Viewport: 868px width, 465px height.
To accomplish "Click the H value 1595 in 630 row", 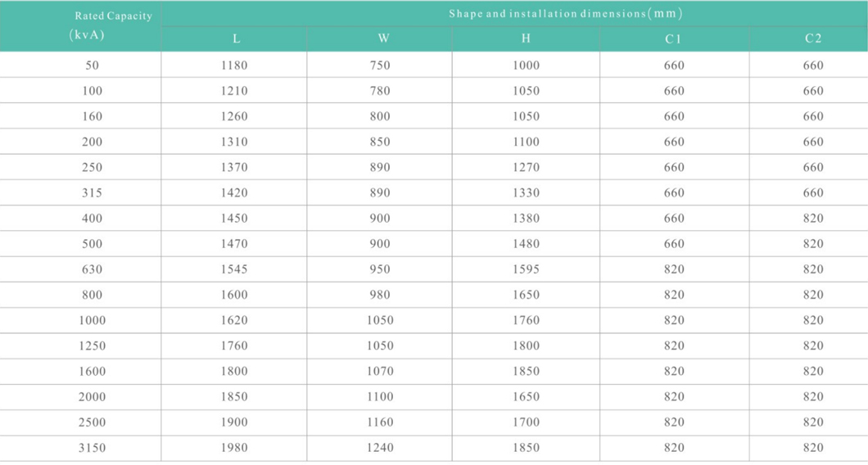I will (526, 269).
